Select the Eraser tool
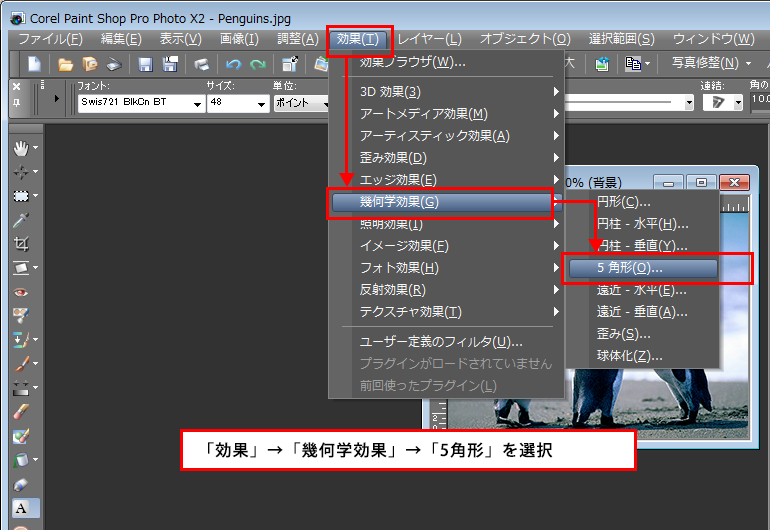Viewport: 770px width, 530px height. 21,412
